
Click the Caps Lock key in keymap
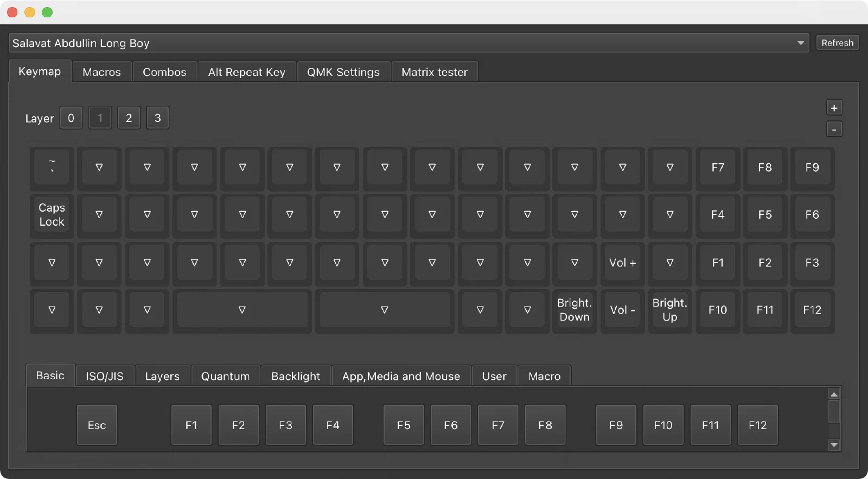(52, 215)
